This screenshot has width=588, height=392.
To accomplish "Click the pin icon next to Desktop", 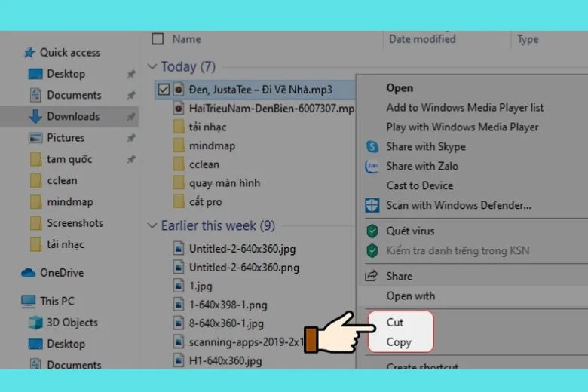I will [x=131, y=74].
